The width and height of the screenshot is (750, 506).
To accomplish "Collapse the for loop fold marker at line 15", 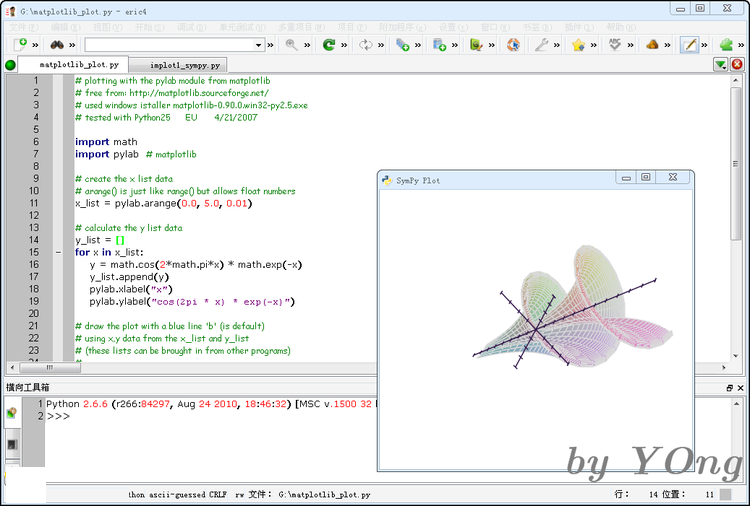I will [x=58, y=252].
